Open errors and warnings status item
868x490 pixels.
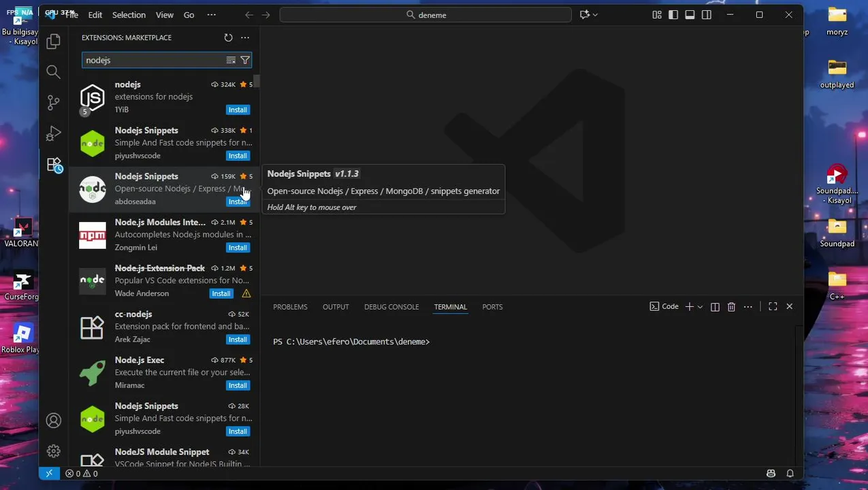(81, 474)
